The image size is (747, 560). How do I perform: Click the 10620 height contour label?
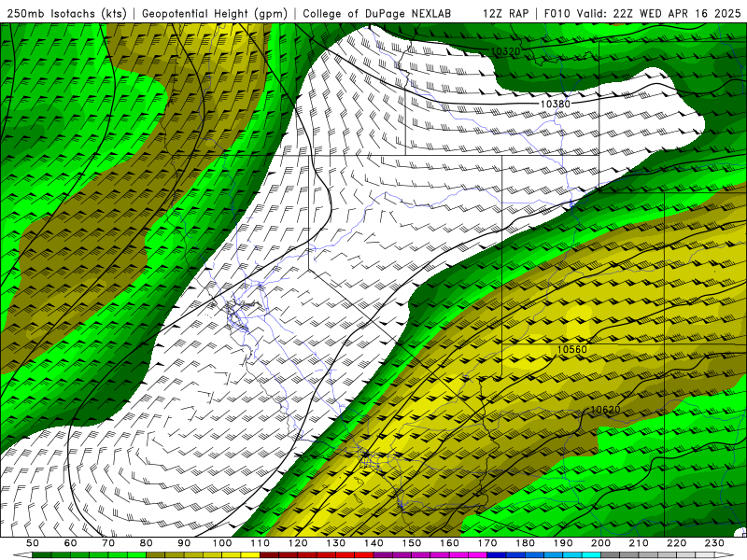pyautogui.click(x=605, y=410)
